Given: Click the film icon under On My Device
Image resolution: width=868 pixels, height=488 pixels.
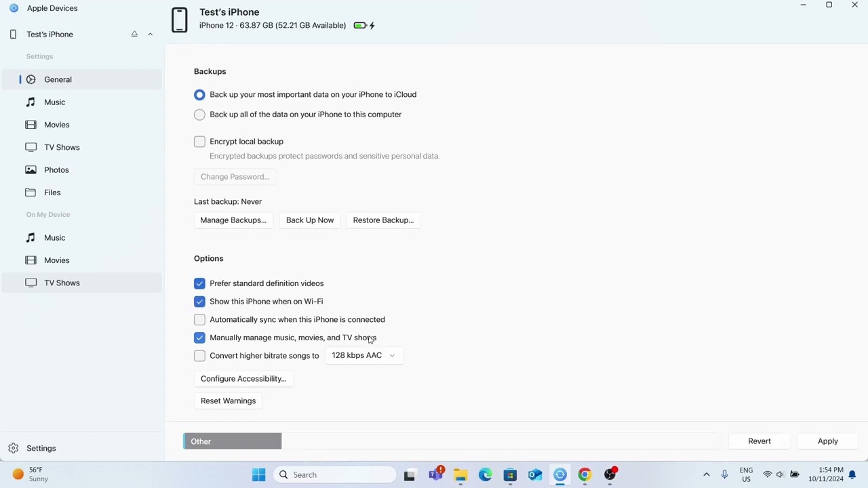Looking at the screenshot, I should [x=31, y=260].
